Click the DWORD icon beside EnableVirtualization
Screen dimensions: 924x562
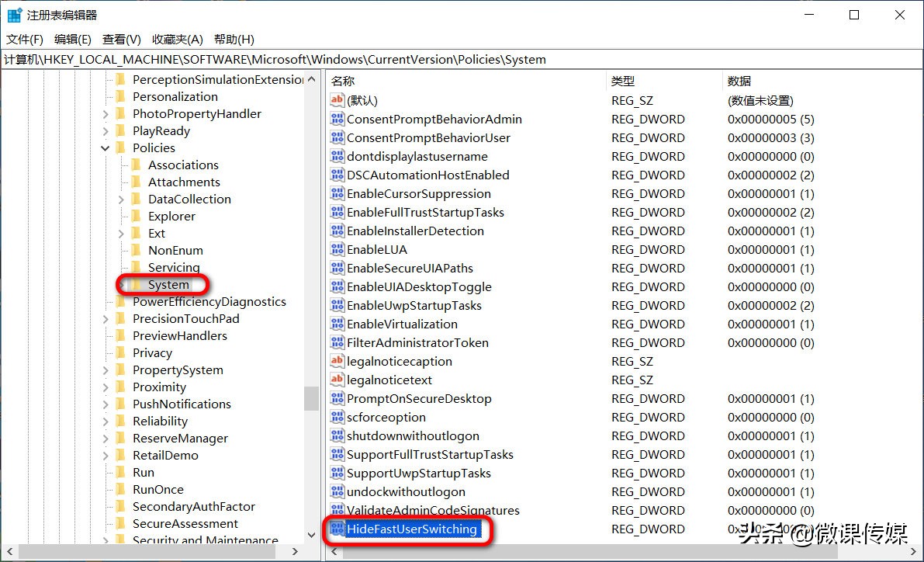coord(337,323)
